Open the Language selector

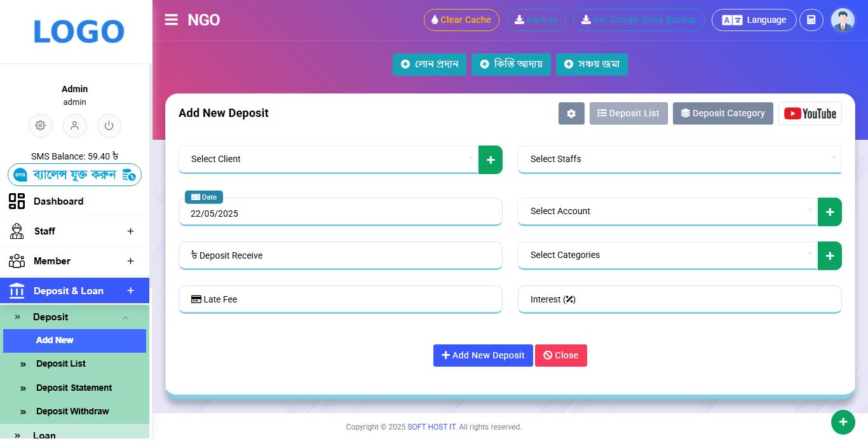click(x=754, y=20)
